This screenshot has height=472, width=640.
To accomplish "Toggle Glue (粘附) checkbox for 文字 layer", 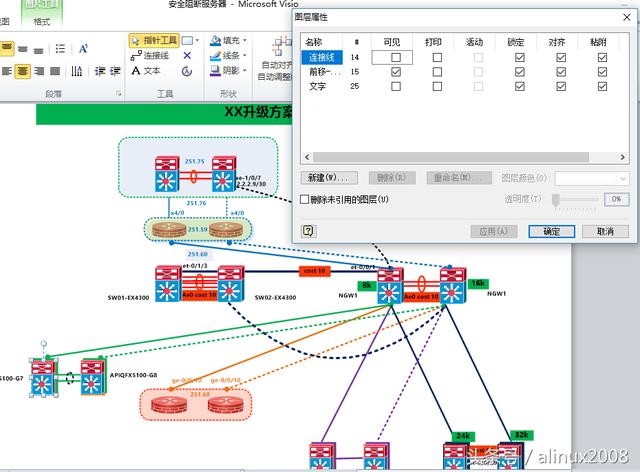I will pos(602,86).
